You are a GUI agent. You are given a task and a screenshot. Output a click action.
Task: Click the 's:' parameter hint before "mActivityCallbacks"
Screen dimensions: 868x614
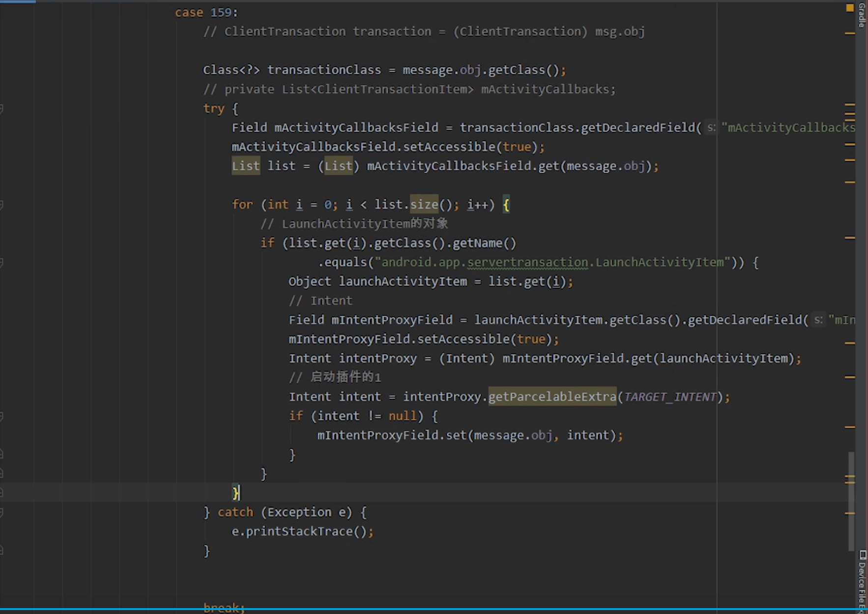(x=711, y=128)
